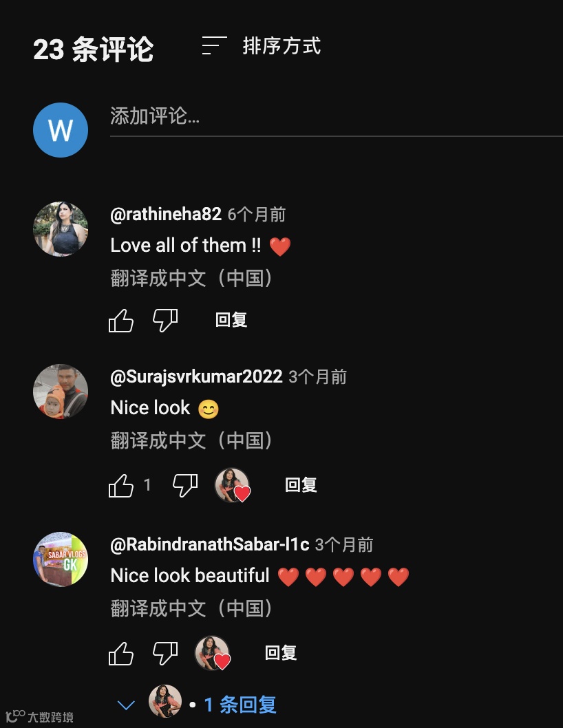
Task: Open the RabindranathSabar profile picture
Action: click(x=61, y=559)
